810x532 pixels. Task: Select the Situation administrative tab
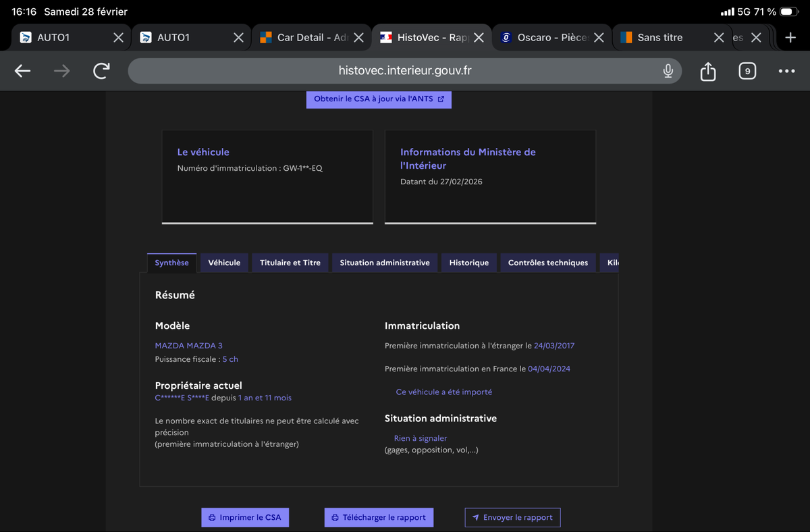[385, 263]
